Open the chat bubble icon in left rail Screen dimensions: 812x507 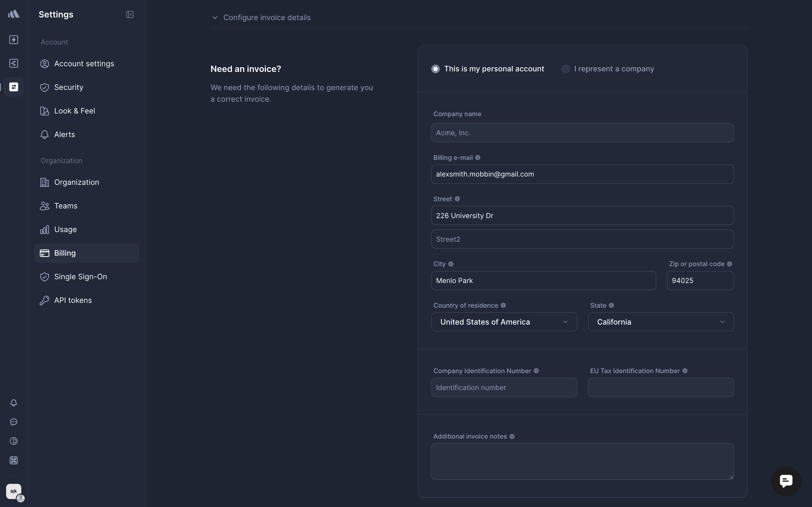point(14,422)
